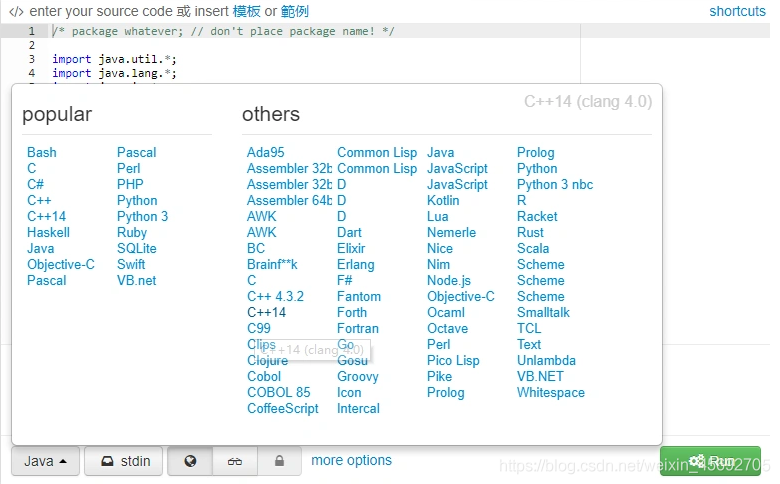Open the Java language dropdown
The width and height of the screenshot is (780, 484).
click(x=45, y=461)
